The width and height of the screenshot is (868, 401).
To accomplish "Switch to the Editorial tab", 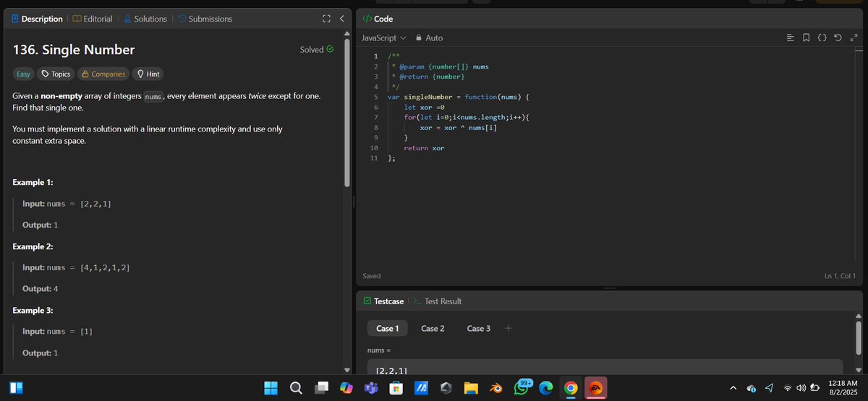I will click(93, 19).
